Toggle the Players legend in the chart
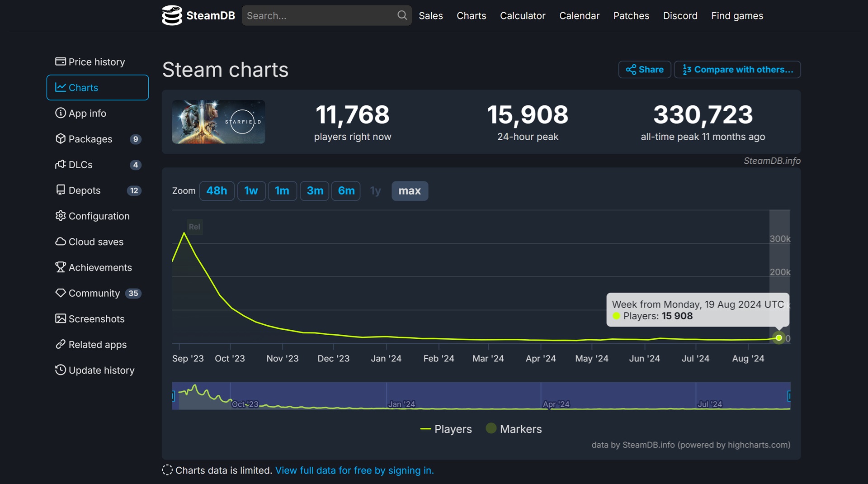This screenshot has width=868, height=484. 445,429
